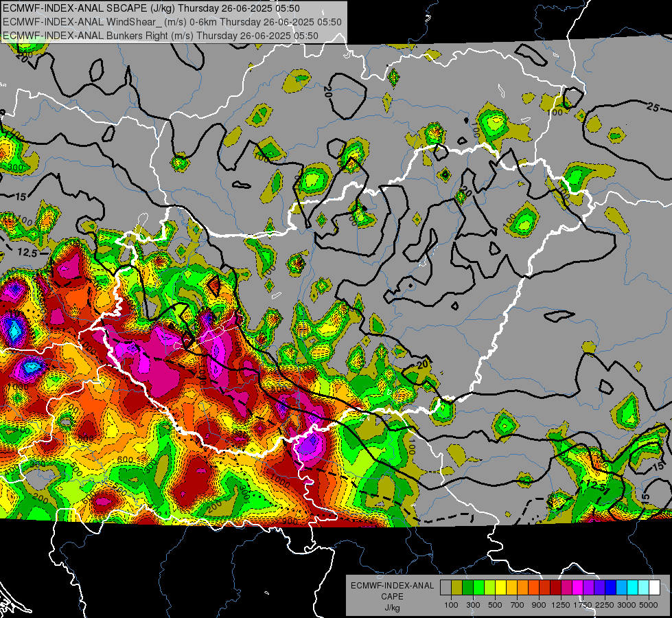Choose the violet swatch left of the 2250 tick

pyautogui.click(x=599, y=588)
